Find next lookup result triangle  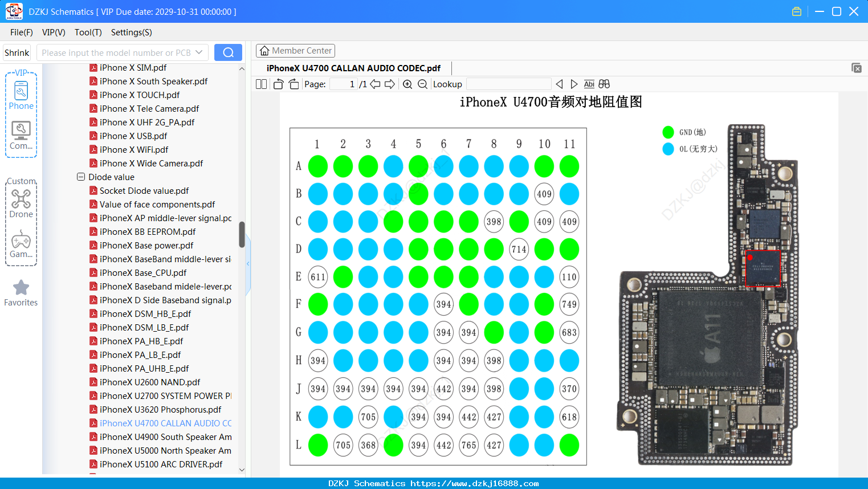574,84
